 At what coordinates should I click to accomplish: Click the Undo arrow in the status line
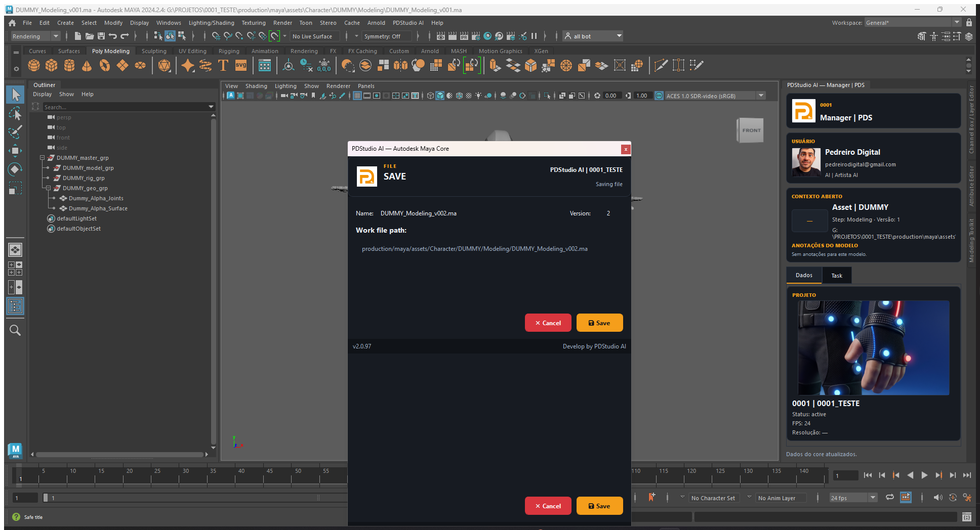point(113,36)
